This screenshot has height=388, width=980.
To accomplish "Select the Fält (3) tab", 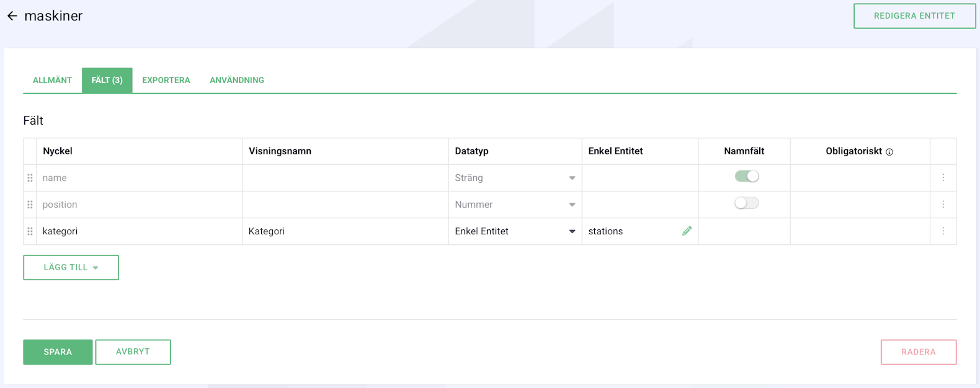I will coord(107,81).
